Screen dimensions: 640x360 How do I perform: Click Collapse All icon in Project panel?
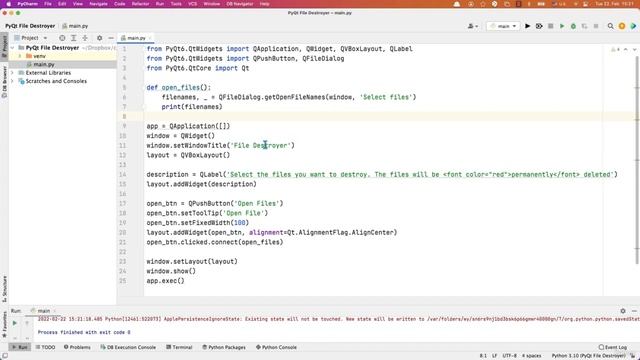pyautogui.click(x=85, y=38)
